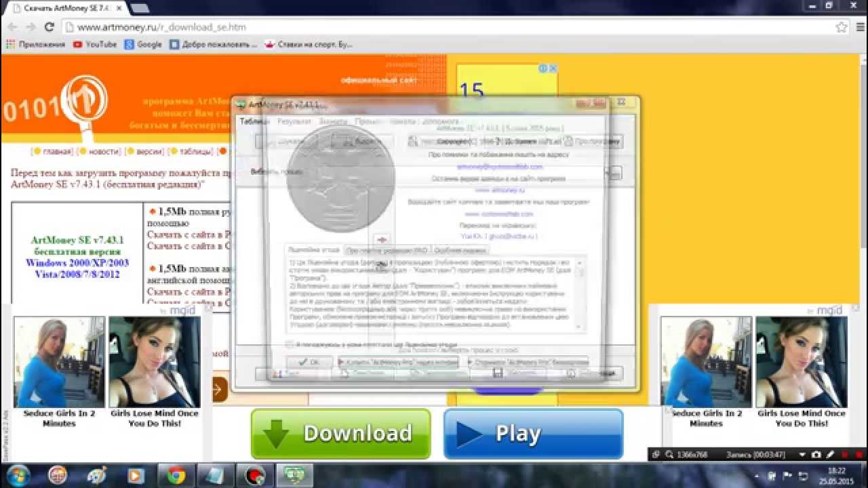The height and width of the screenshot is (488, 868).
Task: Select the 'Скачать ArtMoney SE 7.4' browser tab
Action: 65,8
